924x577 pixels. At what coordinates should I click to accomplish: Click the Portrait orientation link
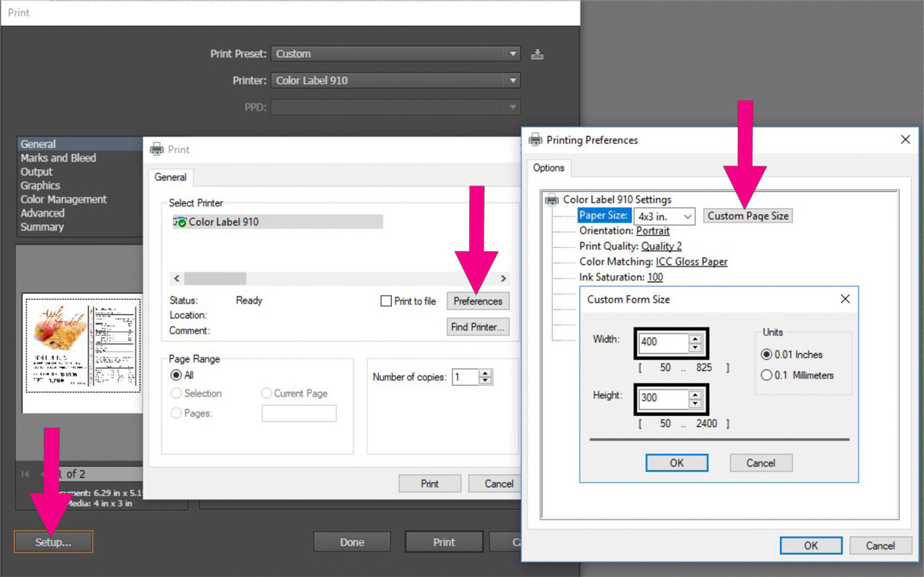tap(653, 230)
